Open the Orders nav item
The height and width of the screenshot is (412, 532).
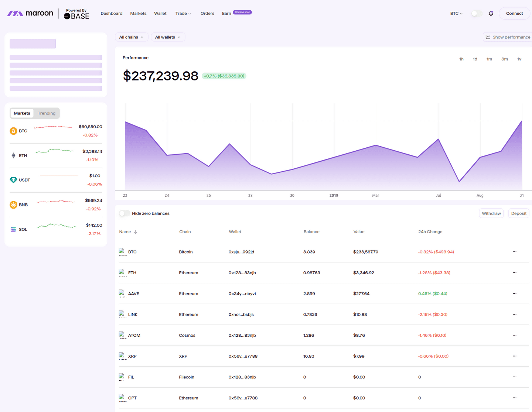[207, 13]
